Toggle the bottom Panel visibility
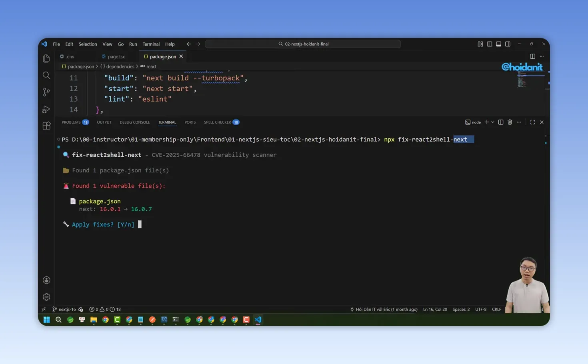 [x=498, y=44]
